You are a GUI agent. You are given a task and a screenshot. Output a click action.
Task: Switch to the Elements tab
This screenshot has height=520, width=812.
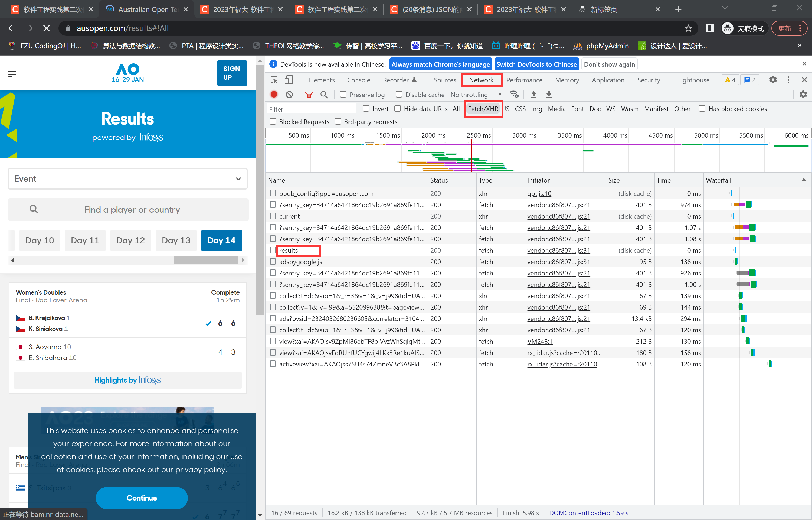click(x=322, y=80)
